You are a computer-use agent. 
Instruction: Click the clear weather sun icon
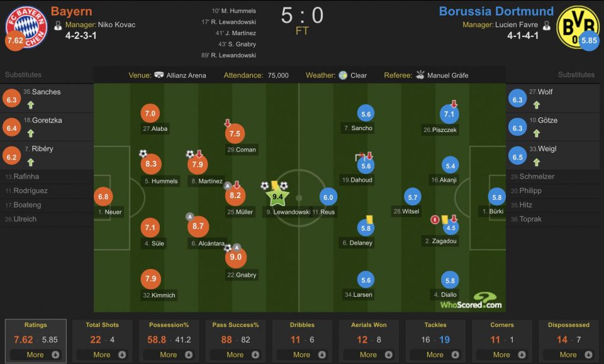(x=343, y=75)
